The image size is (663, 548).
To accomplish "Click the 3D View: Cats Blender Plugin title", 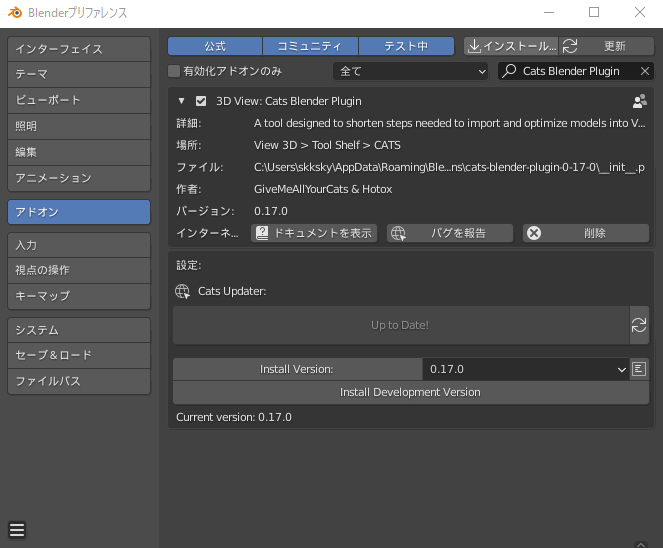I will coord(289,101).
